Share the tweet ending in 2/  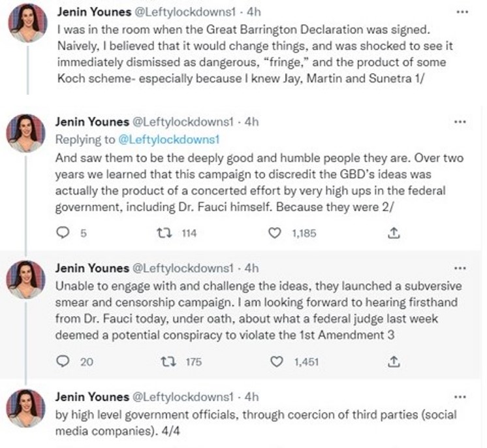pos(394,232)
